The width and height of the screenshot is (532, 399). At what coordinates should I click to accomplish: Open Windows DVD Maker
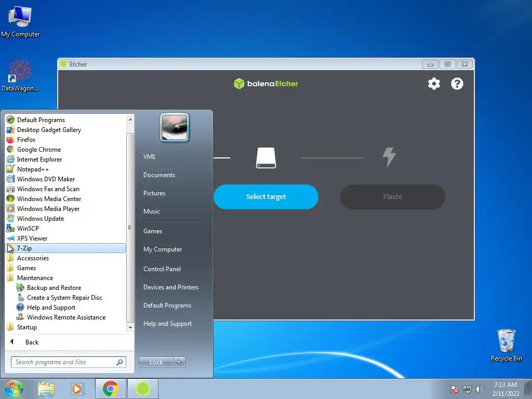pyautogui.click(x=66, y=179)
